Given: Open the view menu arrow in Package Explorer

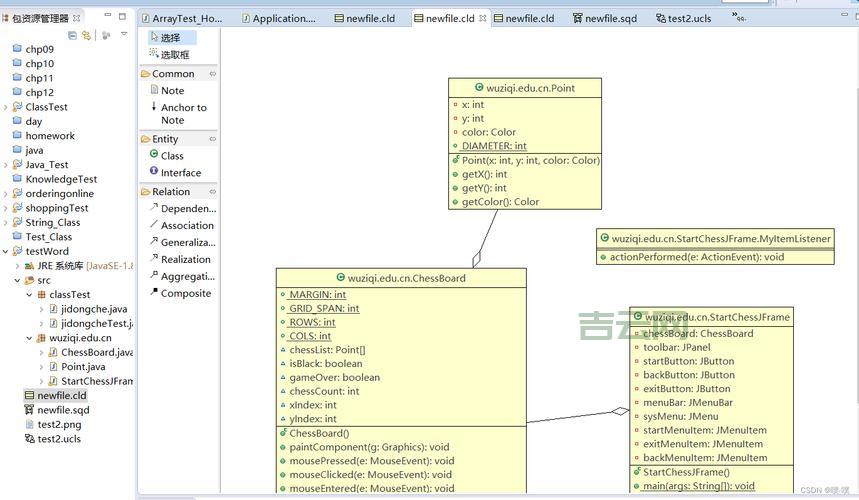Looking at the screenshot, I should (124, 35).
